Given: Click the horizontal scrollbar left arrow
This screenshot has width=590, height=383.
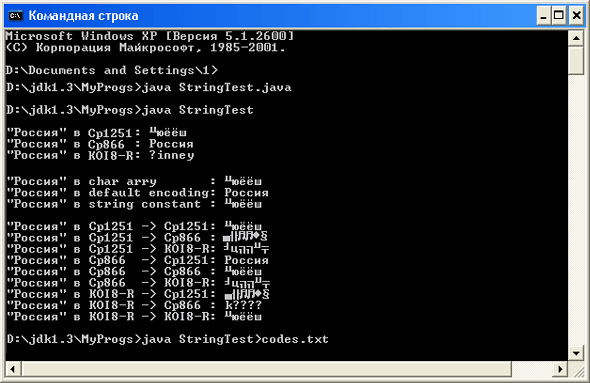Looking at the screenshot, I should tap(13, 369).
